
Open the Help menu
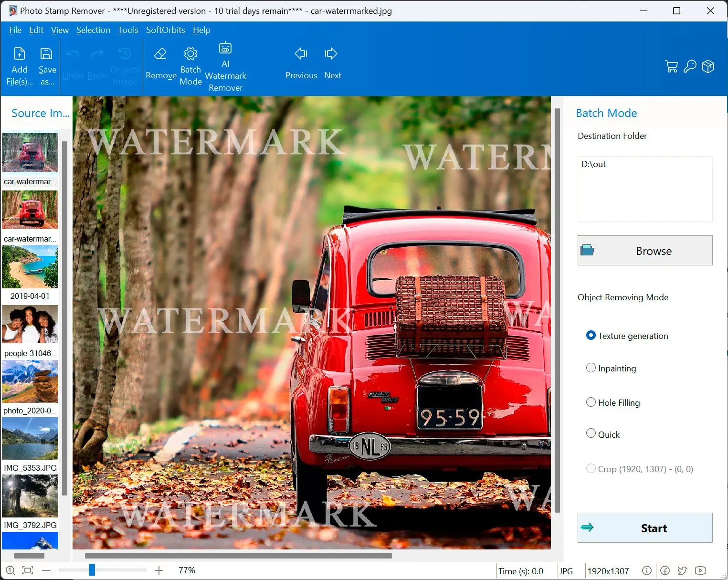click(x=201, y=30)
